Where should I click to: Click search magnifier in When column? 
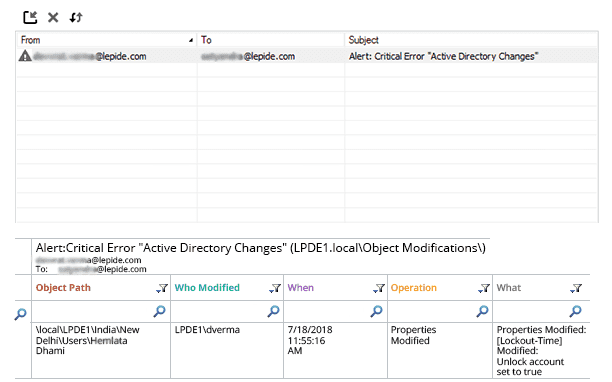coord(376,311)
